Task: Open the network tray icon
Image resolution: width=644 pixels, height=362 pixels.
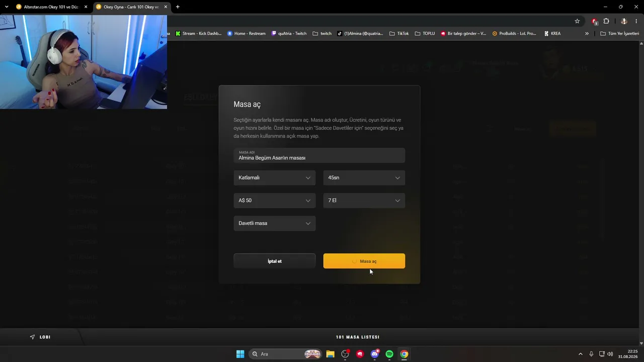Action: 602,354
